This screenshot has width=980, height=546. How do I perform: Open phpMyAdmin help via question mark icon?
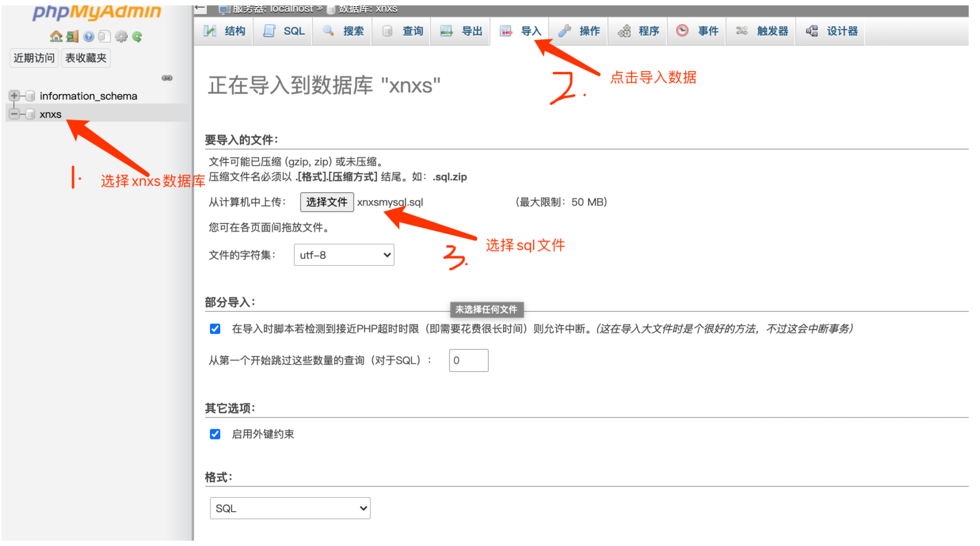(x=88, y=36)
